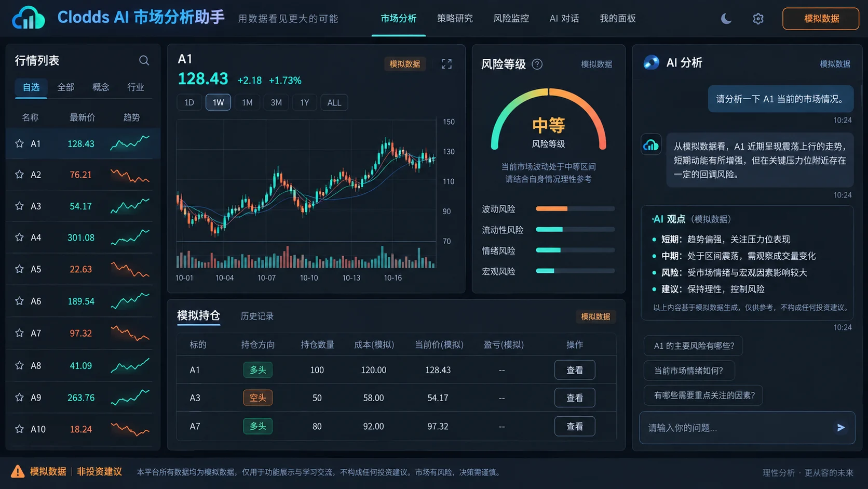
Task: Send the question with arrow icon
Action: (840, 428)
